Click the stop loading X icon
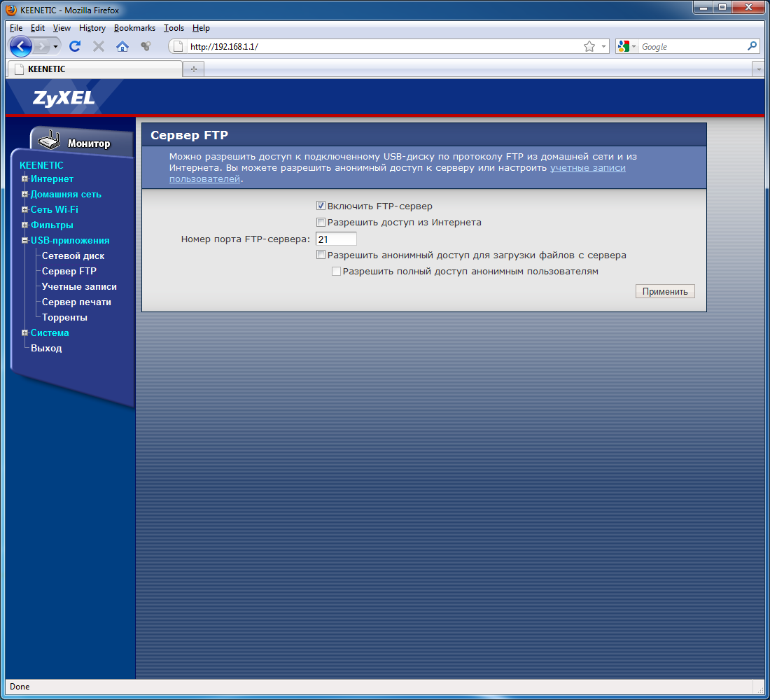 pos(99,46)
